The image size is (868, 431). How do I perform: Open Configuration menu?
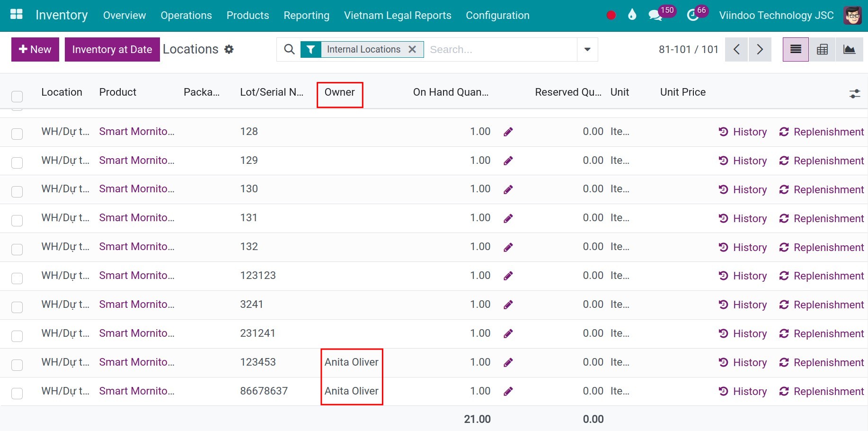(x=497, y=15)
